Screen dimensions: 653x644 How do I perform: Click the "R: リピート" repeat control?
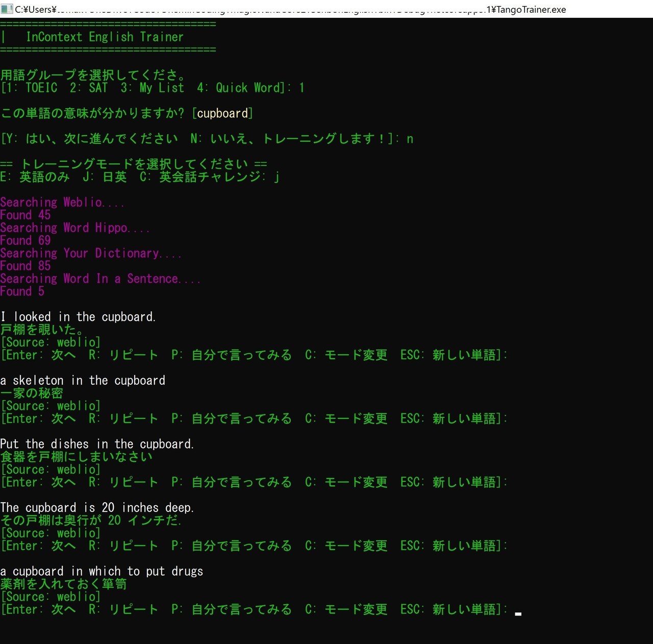coord(124,355)
